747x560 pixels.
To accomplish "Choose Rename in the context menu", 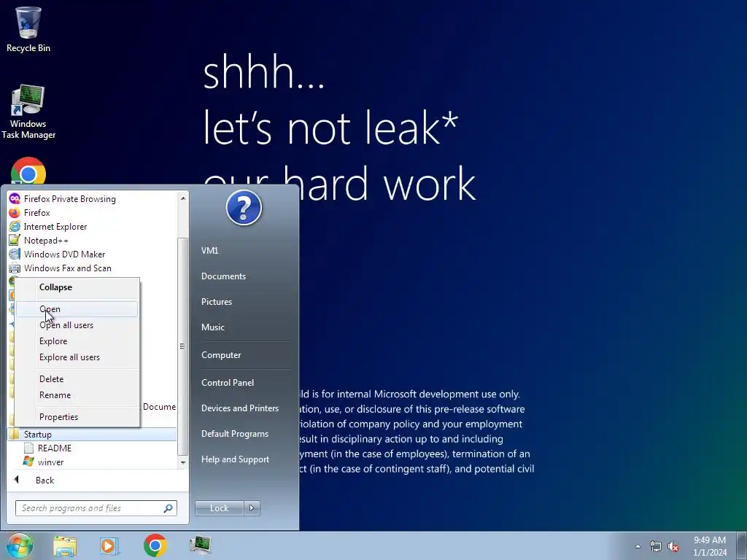I will (77, 395).
